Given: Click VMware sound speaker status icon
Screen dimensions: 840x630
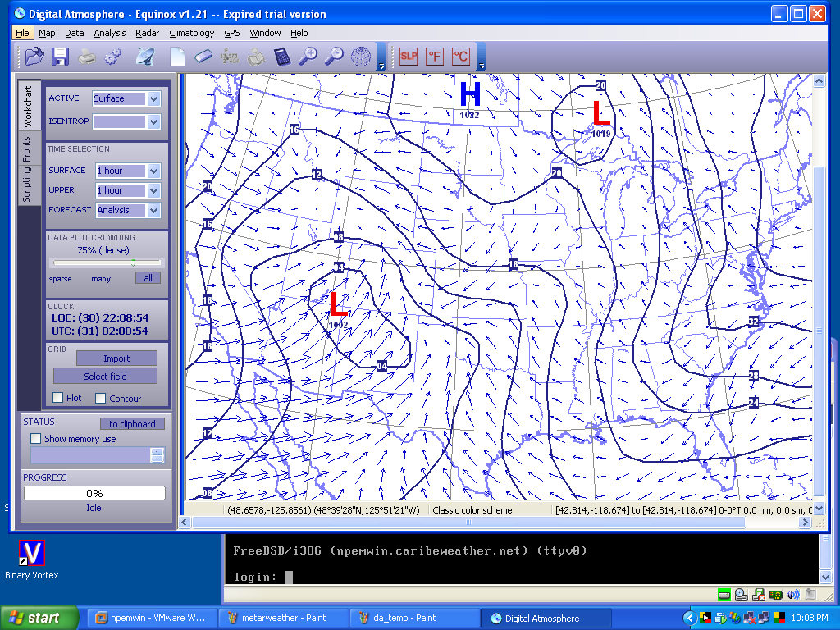Looking at the screenshot, I should coord(793,595).
